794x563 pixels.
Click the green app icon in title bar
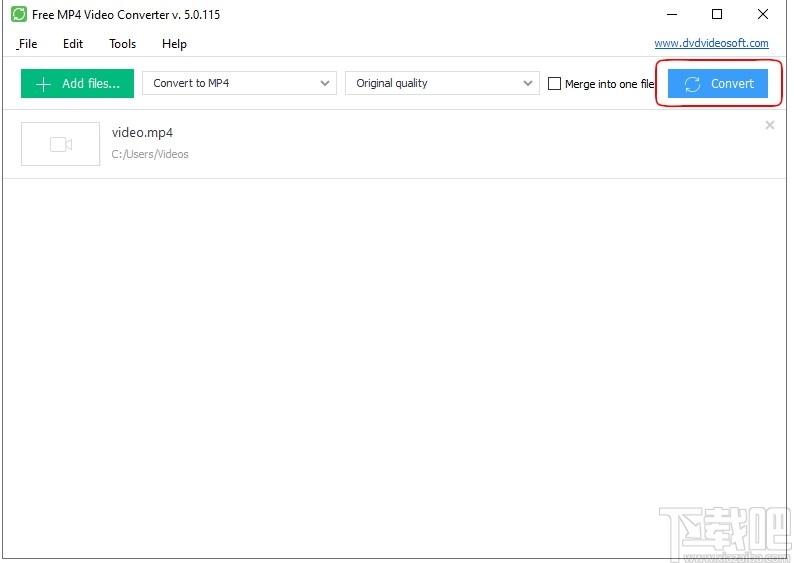tap(19, 14)
